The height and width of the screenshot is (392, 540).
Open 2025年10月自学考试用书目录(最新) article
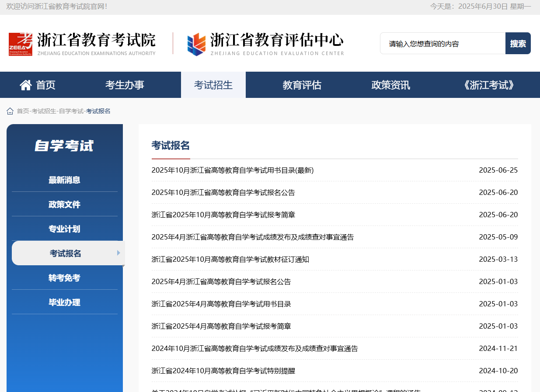coord(232,170)
